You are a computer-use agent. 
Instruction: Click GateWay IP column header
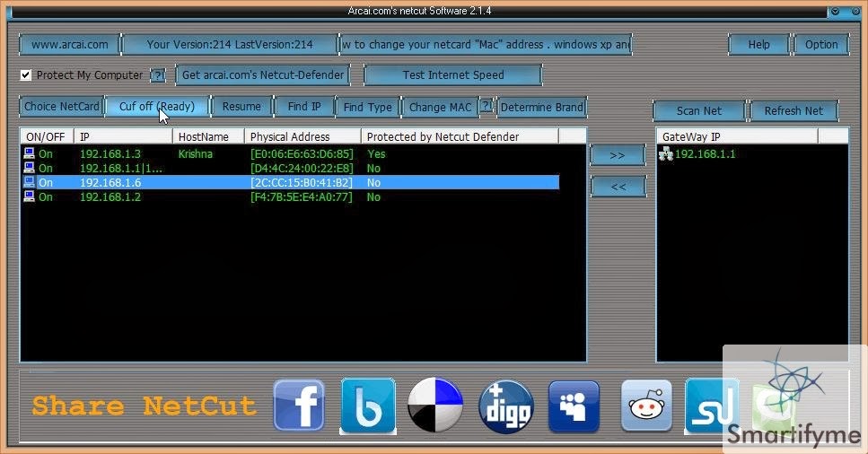(x=737, y=136)
